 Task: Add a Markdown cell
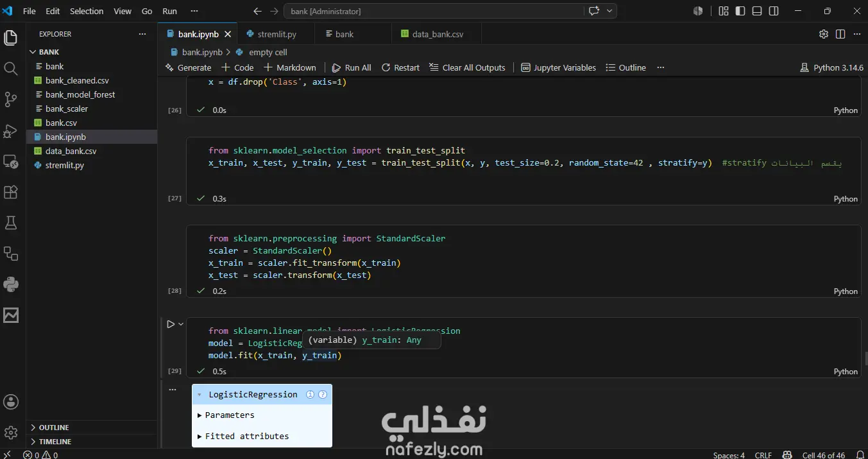(x=289, y=67)
